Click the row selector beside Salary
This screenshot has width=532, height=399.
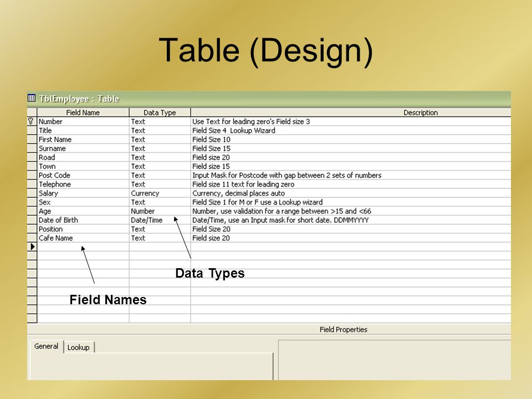click(32, 193)
